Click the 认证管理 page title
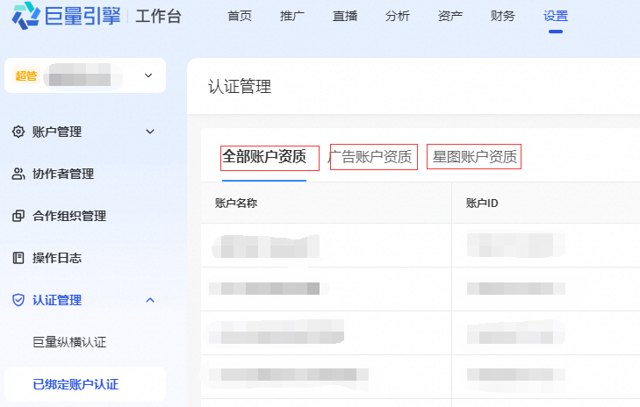The width and height of the screenshot is (640, 407). point(240,87)
